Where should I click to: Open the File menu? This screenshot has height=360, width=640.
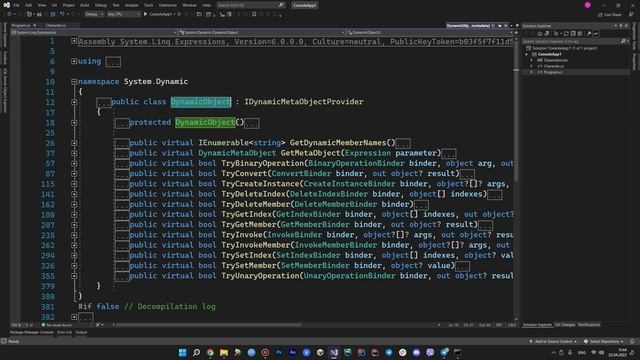[16, 5]
